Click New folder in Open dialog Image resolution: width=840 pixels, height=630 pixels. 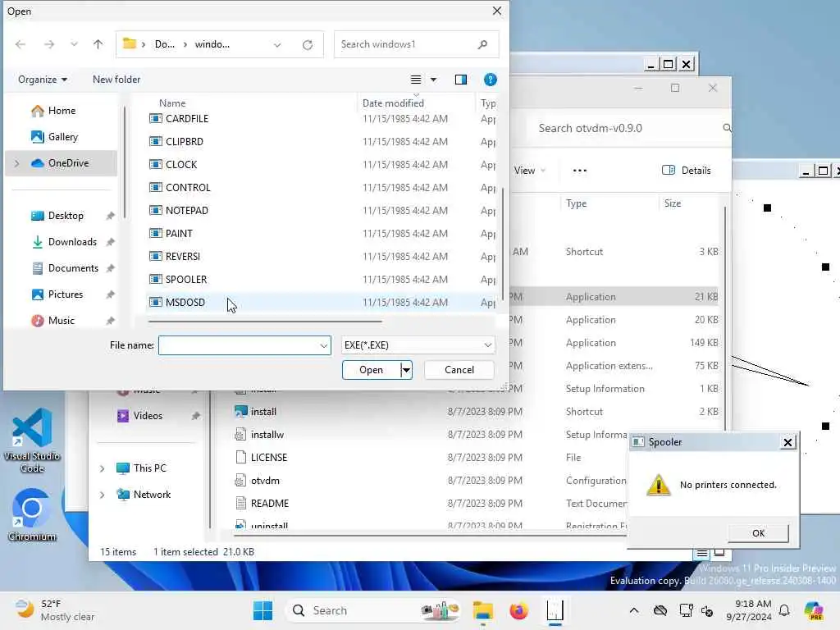pyautogui.click(x=116, y=80)
